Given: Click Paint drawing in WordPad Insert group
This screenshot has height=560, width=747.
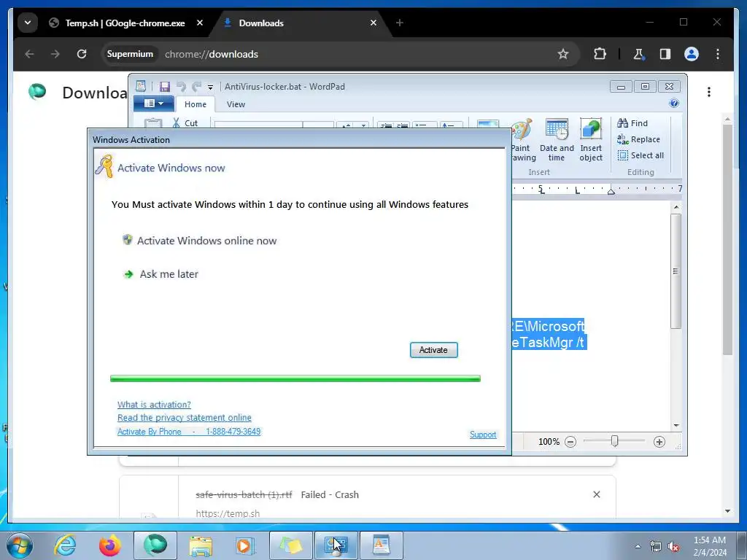Looking at the screenshot, I should coord(523,141).
